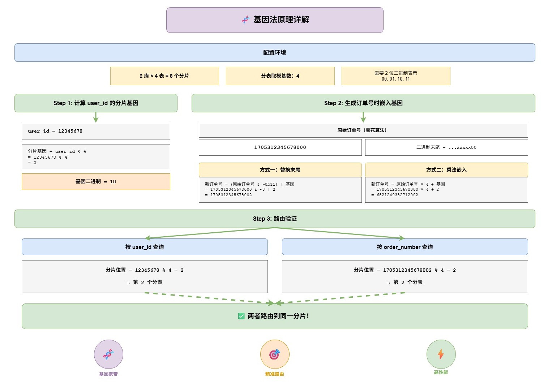Click the green checkmark beside 两者路由到同一分片

coord(241,316)
